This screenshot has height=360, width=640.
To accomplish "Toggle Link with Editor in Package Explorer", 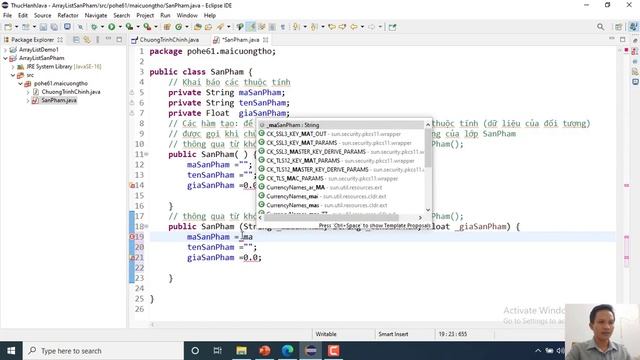I will coord(87,40).
